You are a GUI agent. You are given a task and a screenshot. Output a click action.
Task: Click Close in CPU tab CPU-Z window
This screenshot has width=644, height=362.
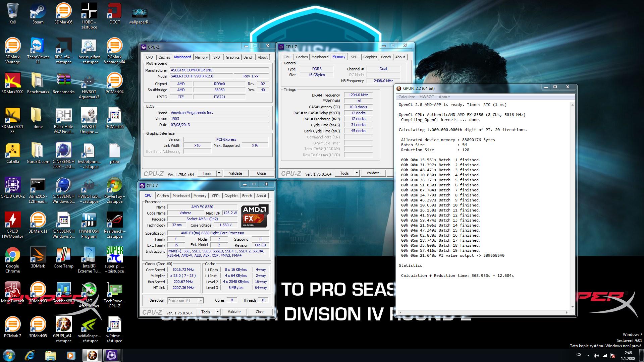(x=260, y=312)
